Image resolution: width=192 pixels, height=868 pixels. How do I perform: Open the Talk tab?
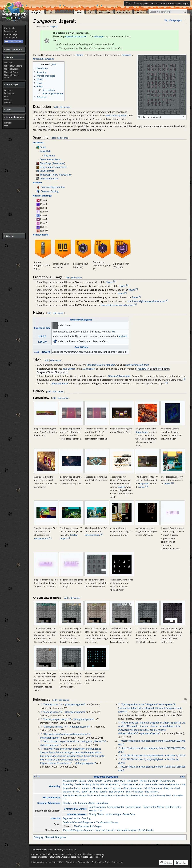click(50, 12)
